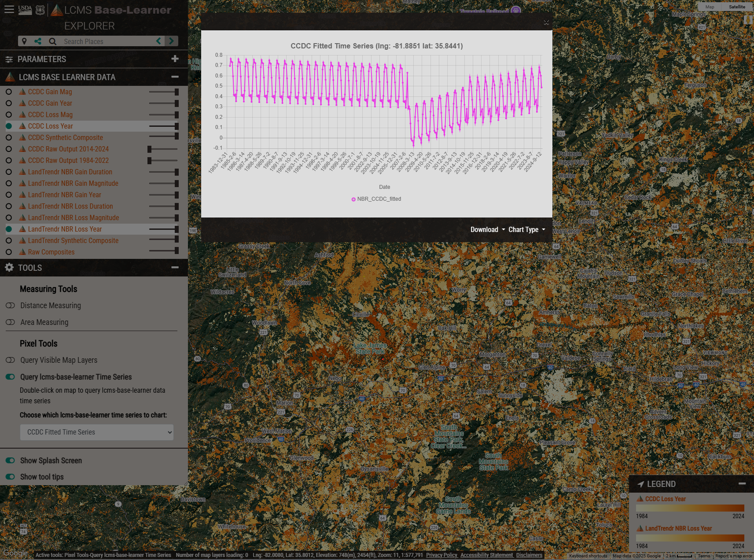Screen dimensions: 754x560
Task: Click the location pin icon in search bar
Action: pyautogui.click(x=24, y=41)
